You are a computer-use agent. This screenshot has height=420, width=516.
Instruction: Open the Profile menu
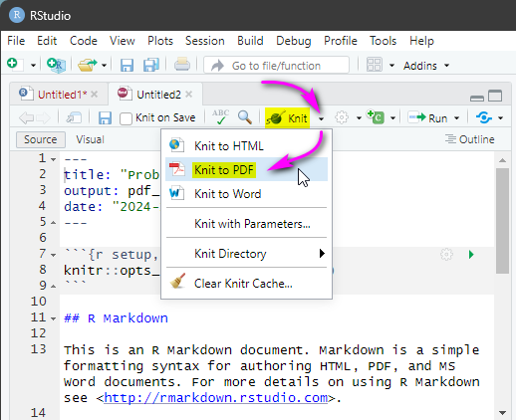[x=341, y=41]
